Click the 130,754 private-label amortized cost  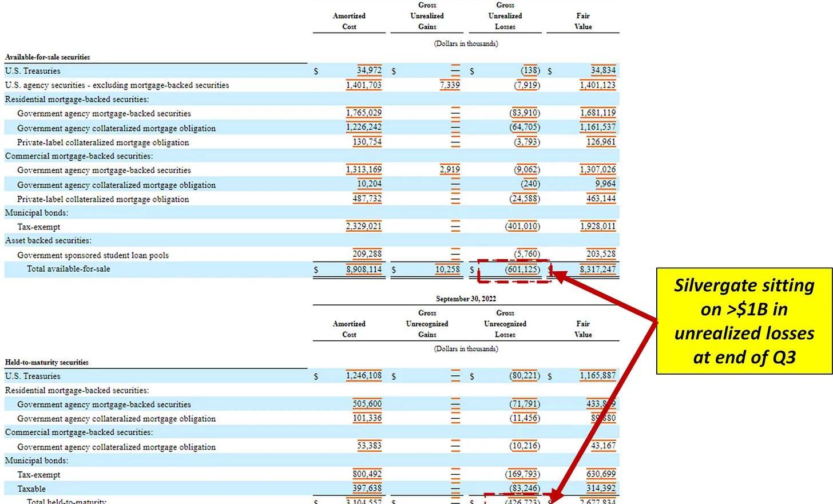(367, 142)
